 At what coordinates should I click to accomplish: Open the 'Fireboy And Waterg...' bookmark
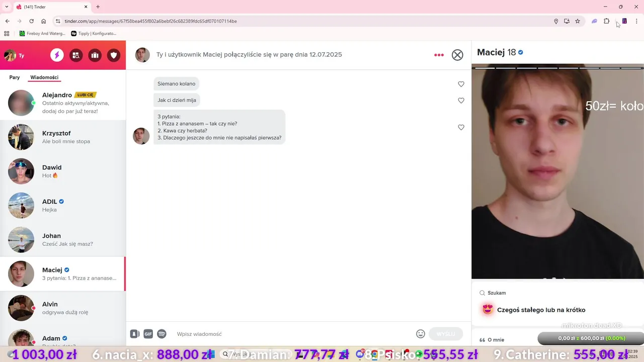42,33
